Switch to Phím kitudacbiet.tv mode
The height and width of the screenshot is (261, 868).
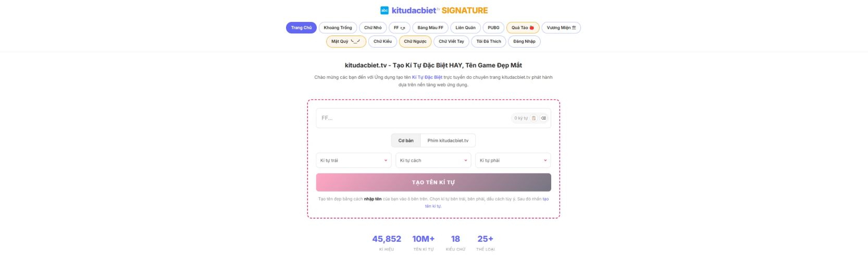[x=448, y=140]
